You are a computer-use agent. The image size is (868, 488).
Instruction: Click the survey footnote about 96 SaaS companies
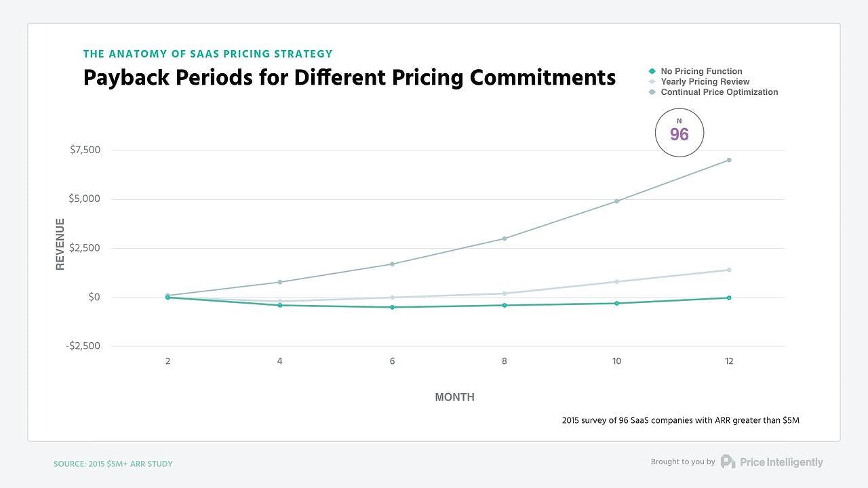pyautogui.click(x=680, y=420)
